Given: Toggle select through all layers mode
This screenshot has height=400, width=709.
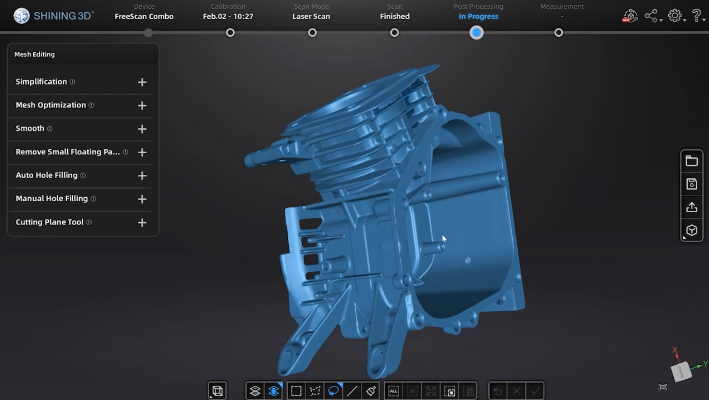Looking at the screenshot, I should point(273,391).
